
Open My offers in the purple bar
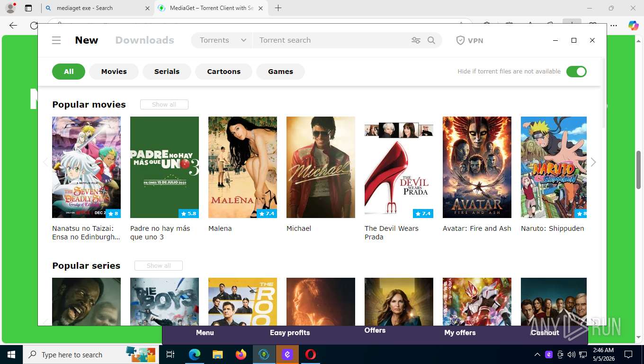point(460,333)
